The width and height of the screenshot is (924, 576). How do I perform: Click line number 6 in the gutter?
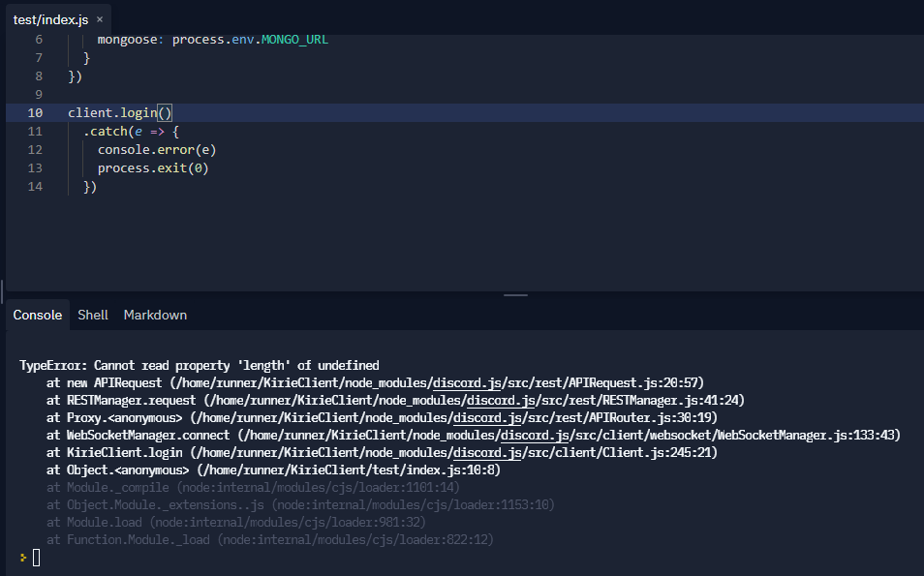(37, 39)
